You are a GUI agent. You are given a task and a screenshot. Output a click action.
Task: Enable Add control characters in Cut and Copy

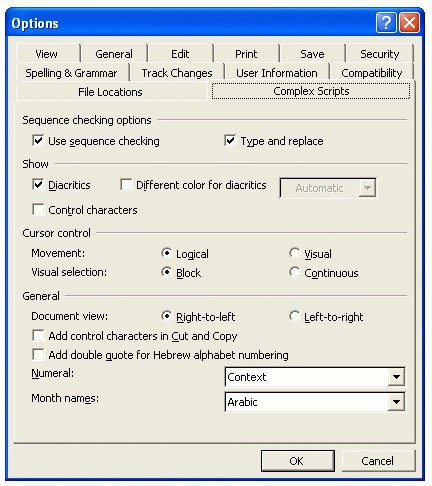tap(38, 335)
